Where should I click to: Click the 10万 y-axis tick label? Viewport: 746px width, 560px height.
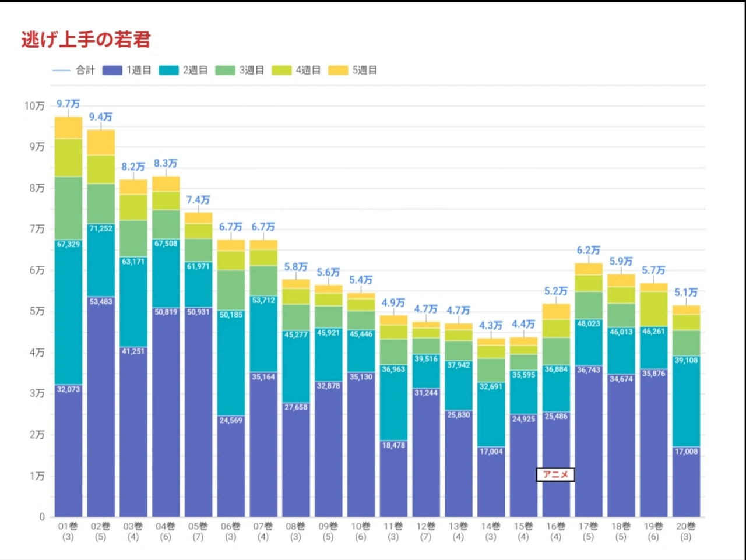(34, 106)
